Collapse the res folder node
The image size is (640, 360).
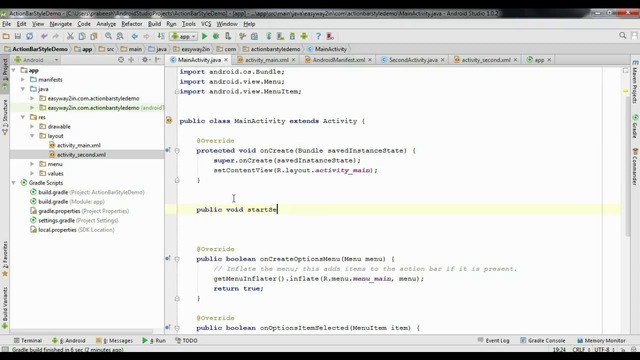tap(23, 117)
